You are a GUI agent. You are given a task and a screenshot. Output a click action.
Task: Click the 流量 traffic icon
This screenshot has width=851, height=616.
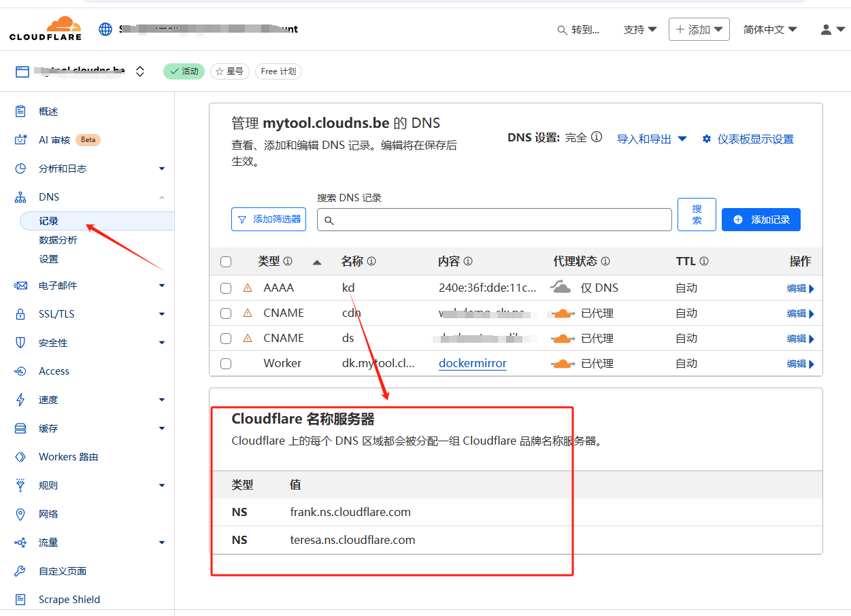pos(20,543)
